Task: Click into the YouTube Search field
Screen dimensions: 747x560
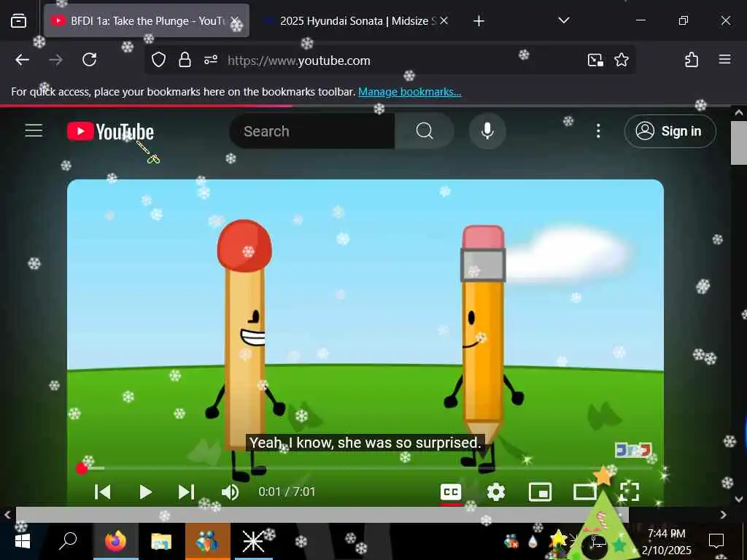Action: point(312,131)
